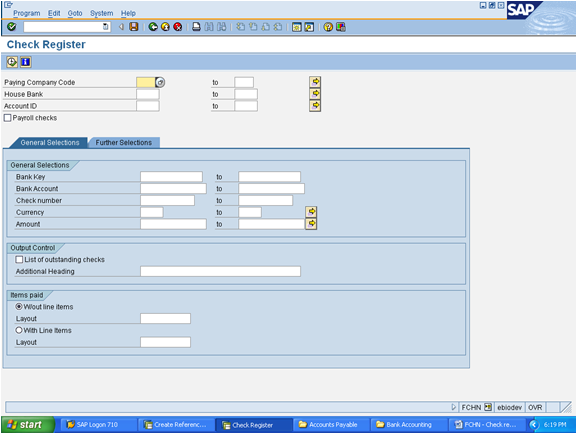This screenshot has height=433, width=576.
Task: Switch to SAP Logon 710 in the taskbar
Action: pos(98,425)
